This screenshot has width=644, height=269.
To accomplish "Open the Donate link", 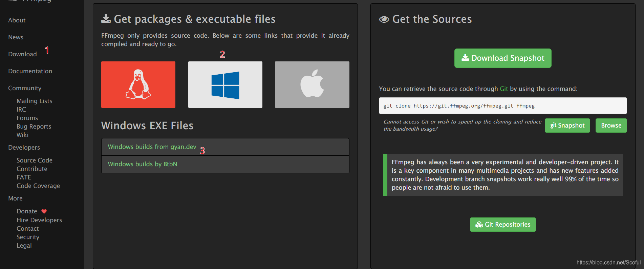I will 27,211.
